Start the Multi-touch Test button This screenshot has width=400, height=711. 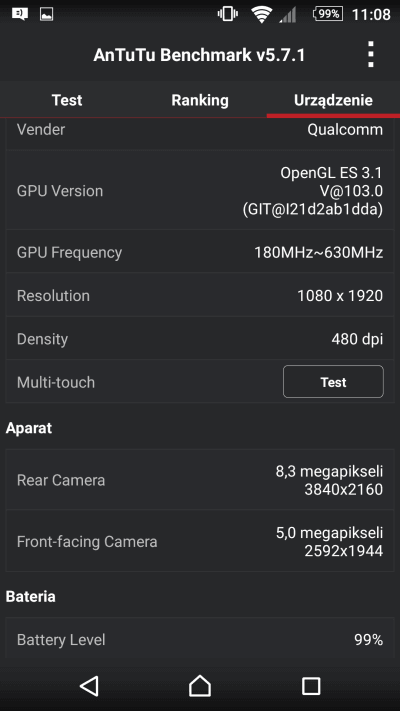tap(333, 382)
